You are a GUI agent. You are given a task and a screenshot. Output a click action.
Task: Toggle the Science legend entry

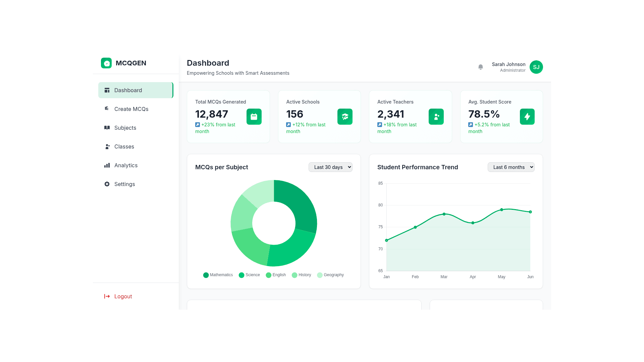[249, 275]
